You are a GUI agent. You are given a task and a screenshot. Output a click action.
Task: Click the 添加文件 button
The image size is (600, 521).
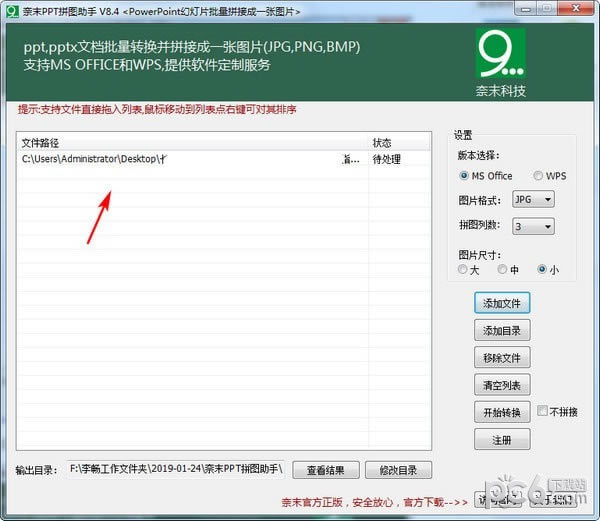(x=501, y=303)
